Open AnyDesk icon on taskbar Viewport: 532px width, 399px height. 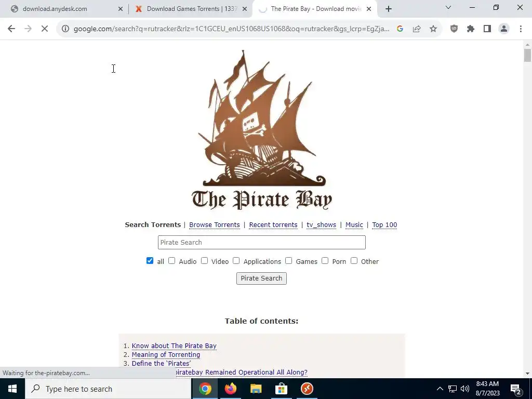[x=307, y=389]
